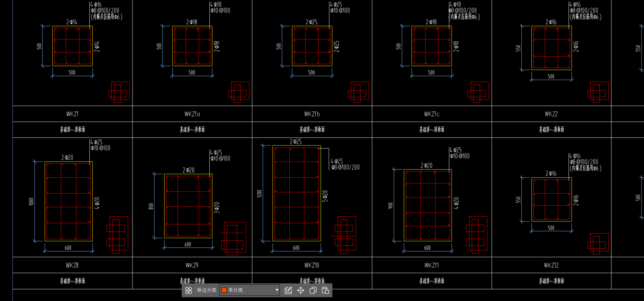Image resolution: width=644 pixels, height=301 pixels.
Task: Select the move crosshair arrows tool
Action: tap(301, 290)
